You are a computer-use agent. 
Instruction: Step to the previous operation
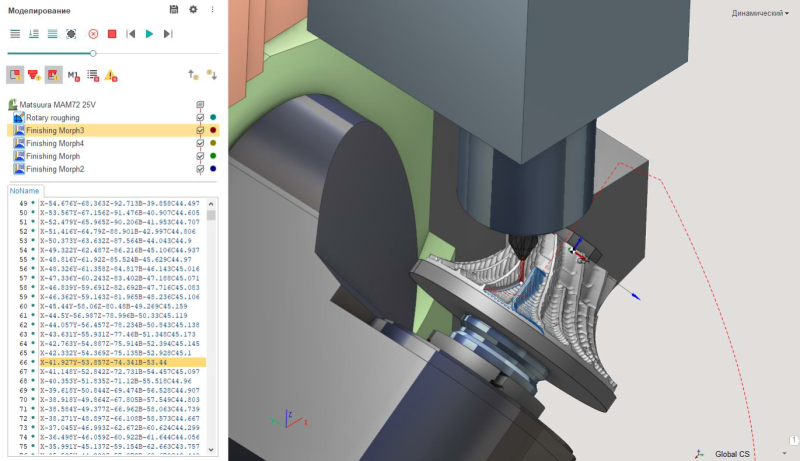click(131, 34)
